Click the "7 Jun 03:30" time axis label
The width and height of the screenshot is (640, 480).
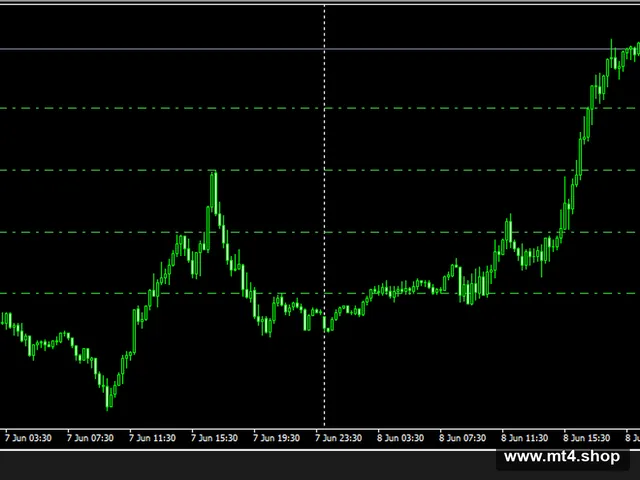click(x=28, y=438)
